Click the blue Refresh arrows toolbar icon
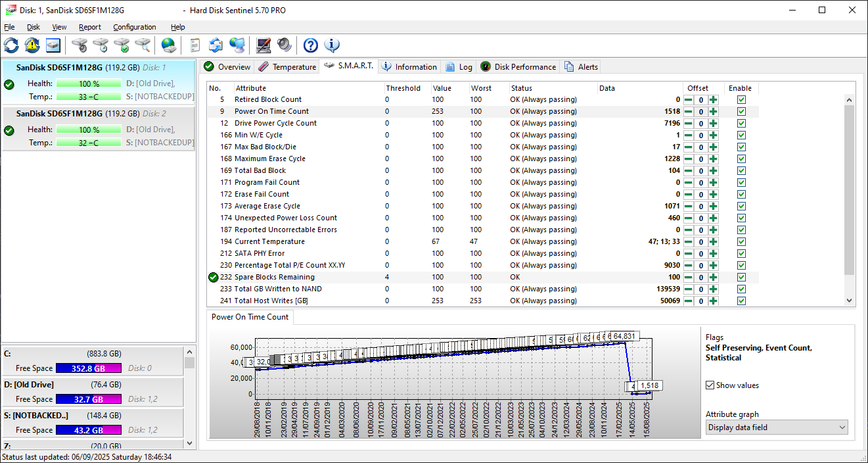The height and width of the screenshot is (463, 868). tap(11, 45)
